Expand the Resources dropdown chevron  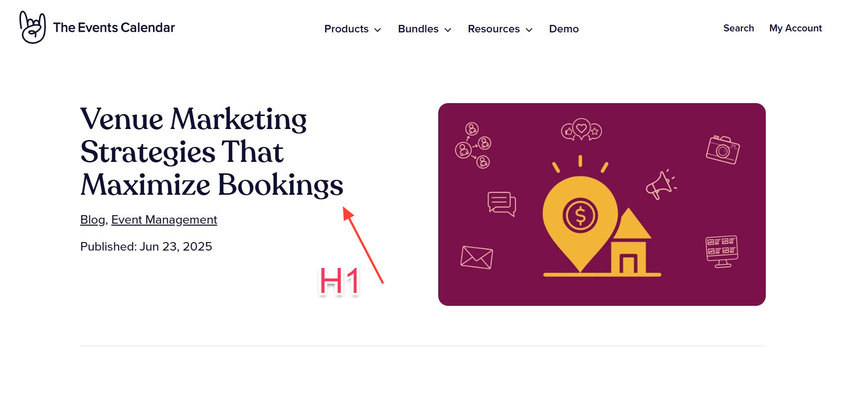[x=529, y=30]
